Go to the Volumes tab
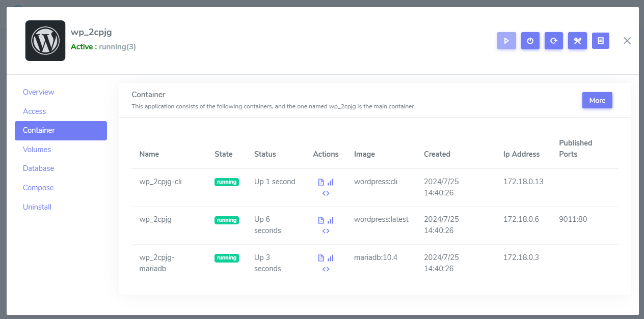 (37, 150)
